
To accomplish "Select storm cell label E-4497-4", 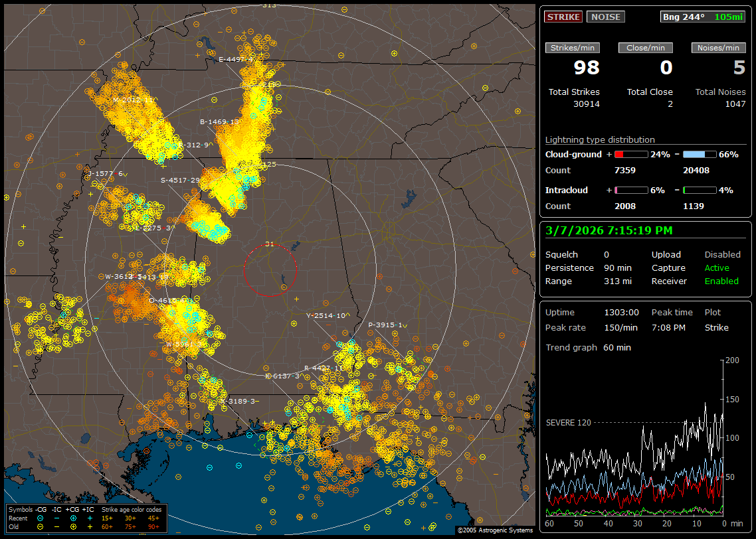I will click(x=233, y=59).
